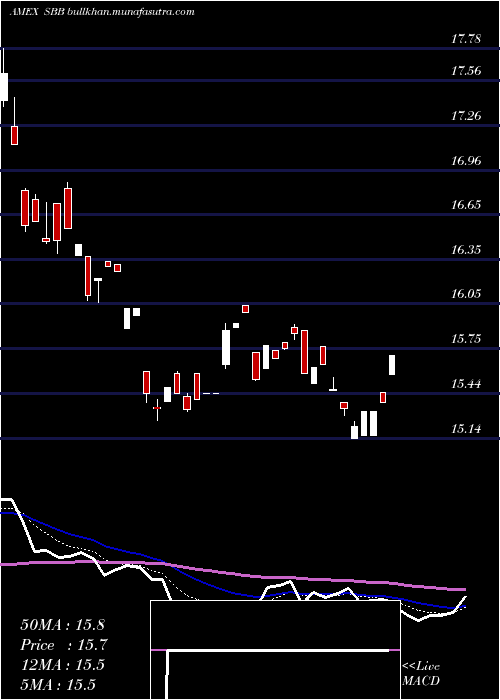Click the first white candlestick at the far left
500x700 pixels.
click(4, 77)
